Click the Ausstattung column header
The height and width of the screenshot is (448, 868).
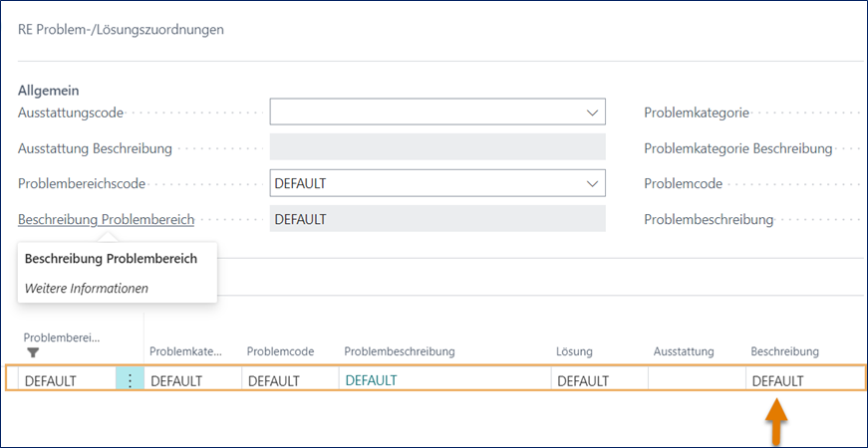684,351
